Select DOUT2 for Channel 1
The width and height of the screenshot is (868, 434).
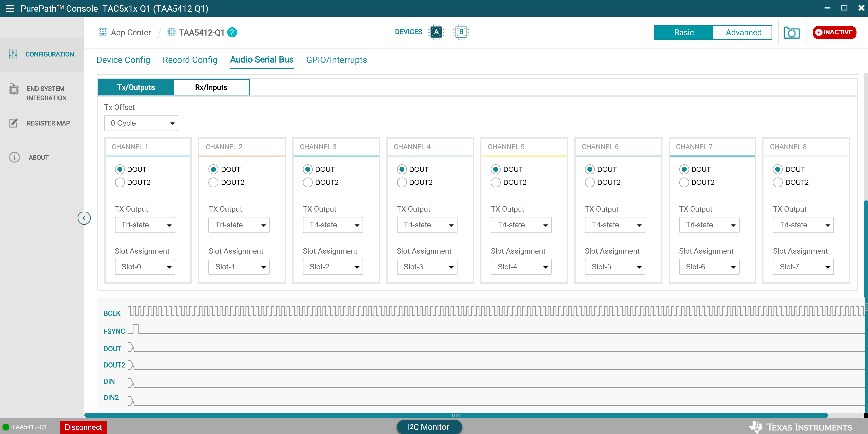coord(120,182)
